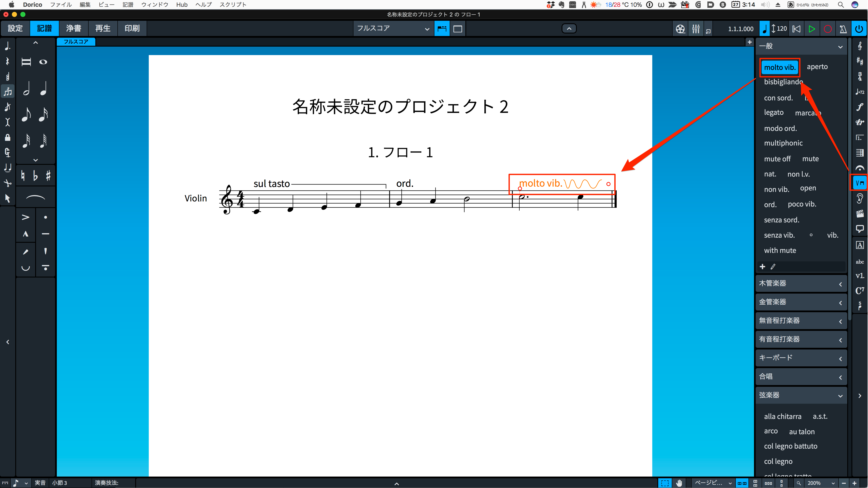Open the tempo panel
This screenshot has width=868, height=488.
(x=860, y=91)
